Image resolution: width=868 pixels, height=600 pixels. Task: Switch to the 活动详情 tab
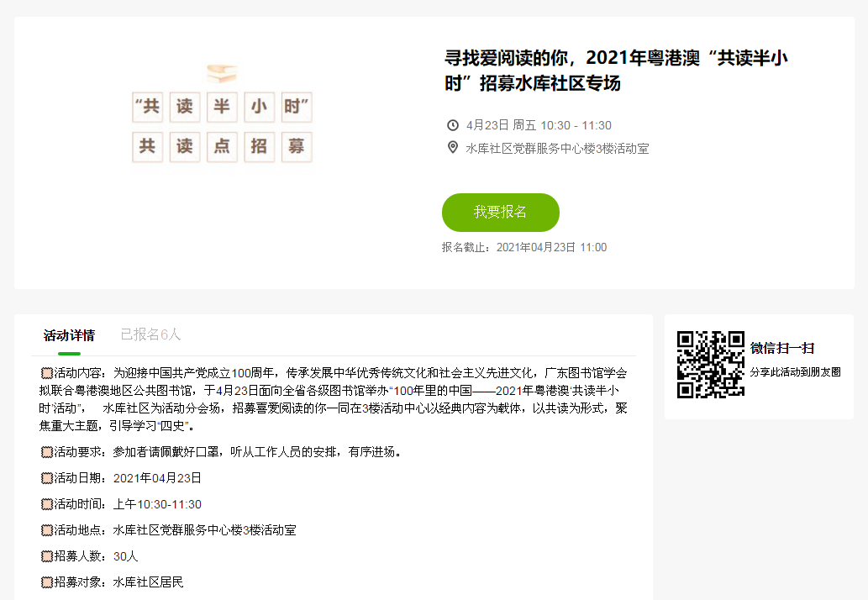click(69, 335)
